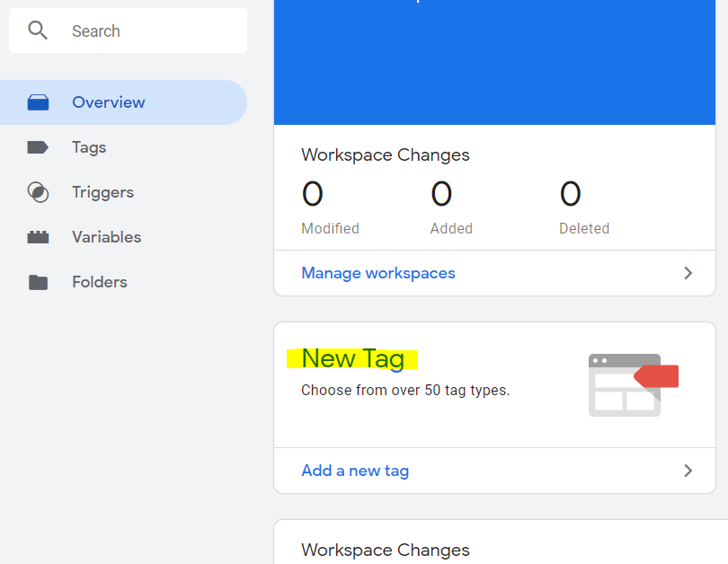Expand chevron beside Manage workspaces
Image resolution: width=728 pixels, height=564 pixels.
coord(688,273)
